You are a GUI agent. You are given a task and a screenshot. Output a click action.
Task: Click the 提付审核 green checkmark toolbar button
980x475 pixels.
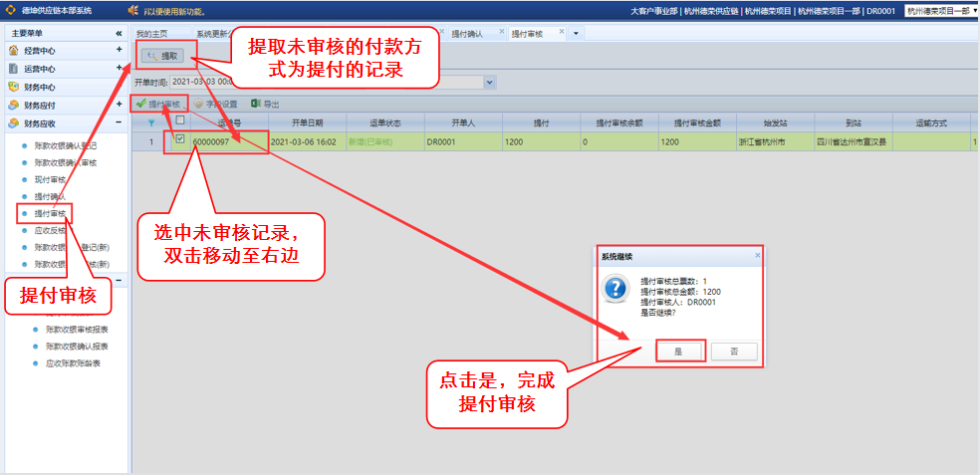click(159, 104)
